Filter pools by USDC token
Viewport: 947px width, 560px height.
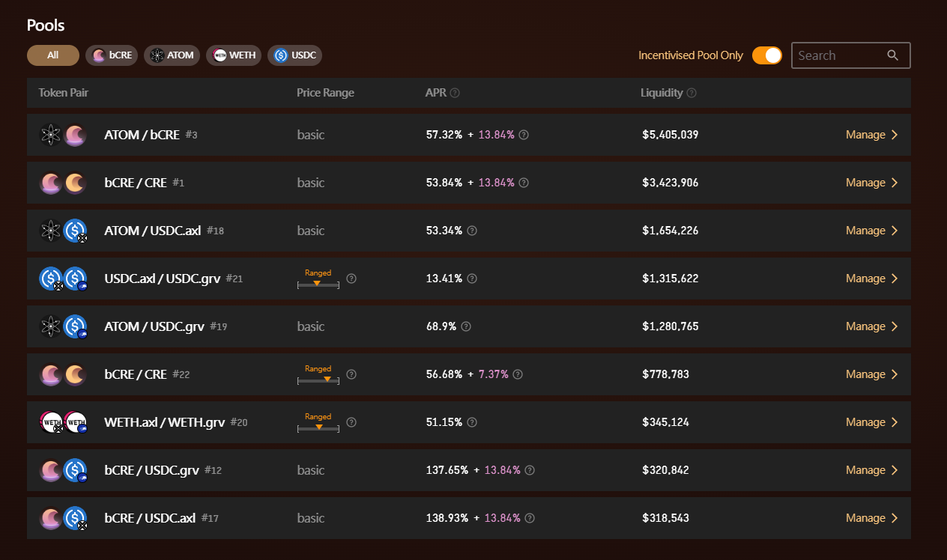coord(294,55)
